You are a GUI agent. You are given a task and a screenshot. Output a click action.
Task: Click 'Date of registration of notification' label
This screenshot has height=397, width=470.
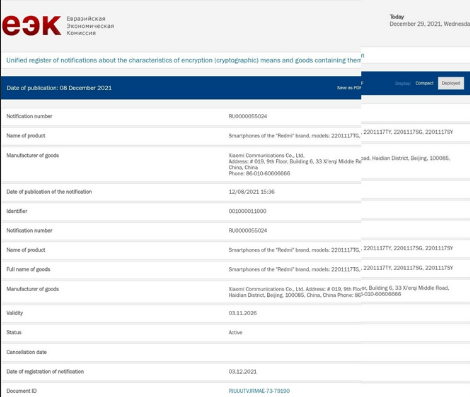coord(45,371)
